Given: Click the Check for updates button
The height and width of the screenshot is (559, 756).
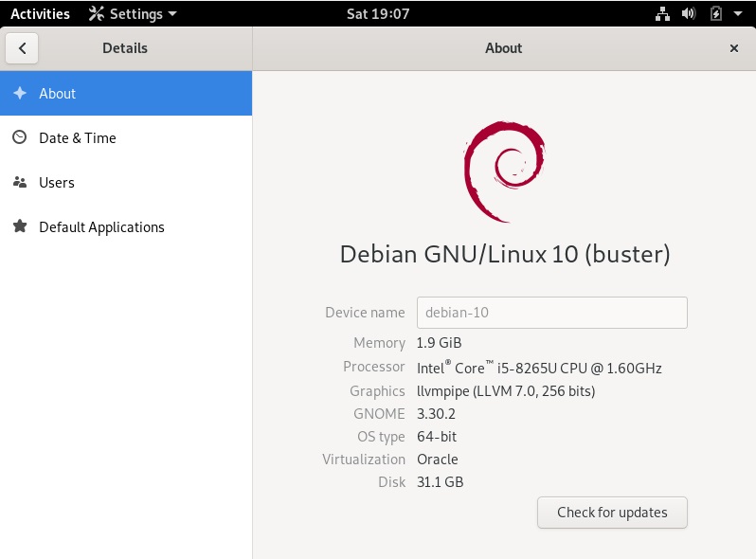Looking at the screenshot, I should 612,513.
